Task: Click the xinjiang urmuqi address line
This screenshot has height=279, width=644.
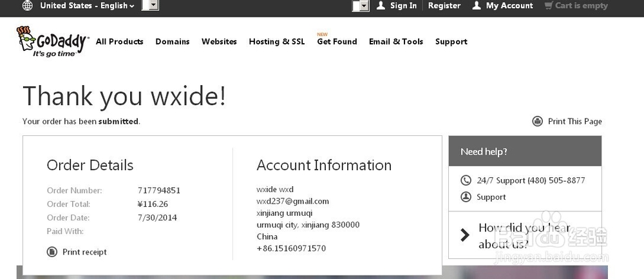Action: pyautogui.click(x=285, y=213)
